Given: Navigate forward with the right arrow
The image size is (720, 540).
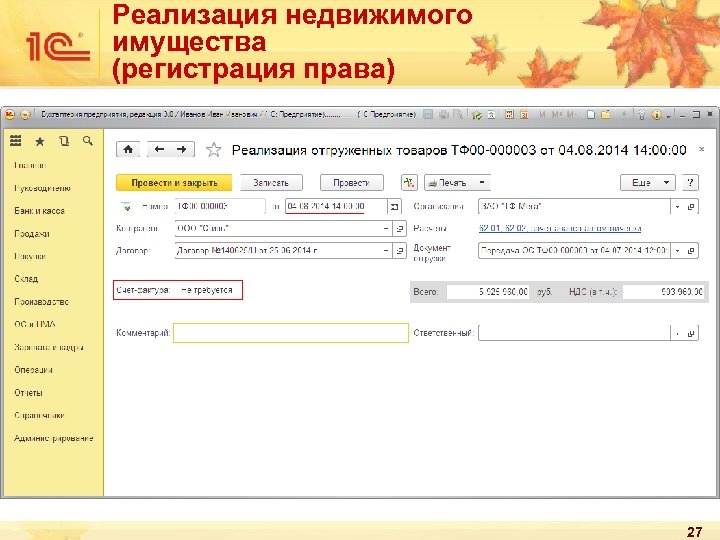Looking at the screenshot, I should click(x=182, y=149).
